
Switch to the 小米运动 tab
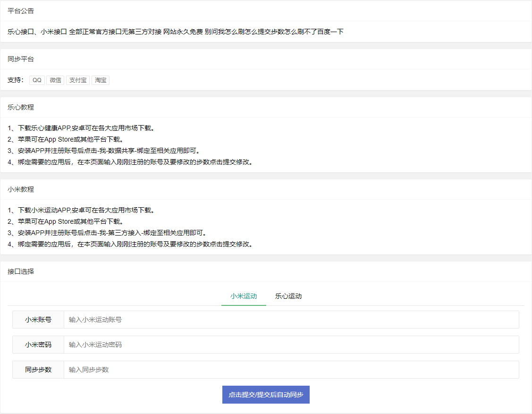pyautogui.click(x=244, y=296)
